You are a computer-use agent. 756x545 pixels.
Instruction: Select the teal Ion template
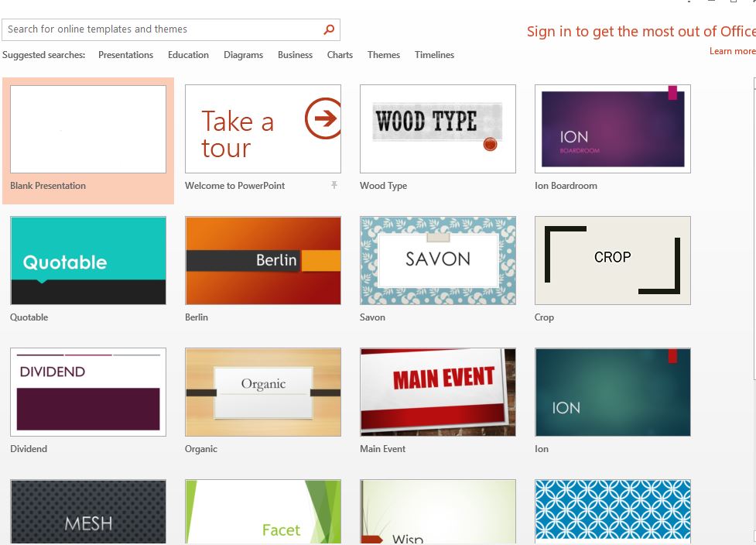[x=613, y=392]
